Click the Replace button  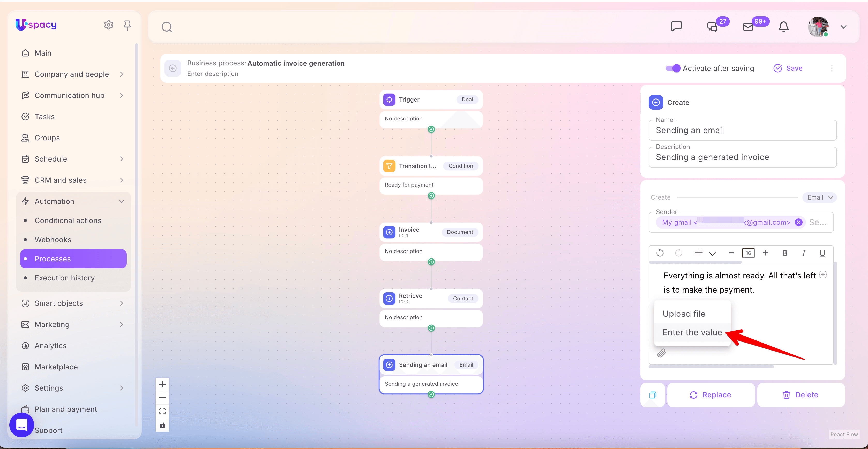[x=711, y=395]
